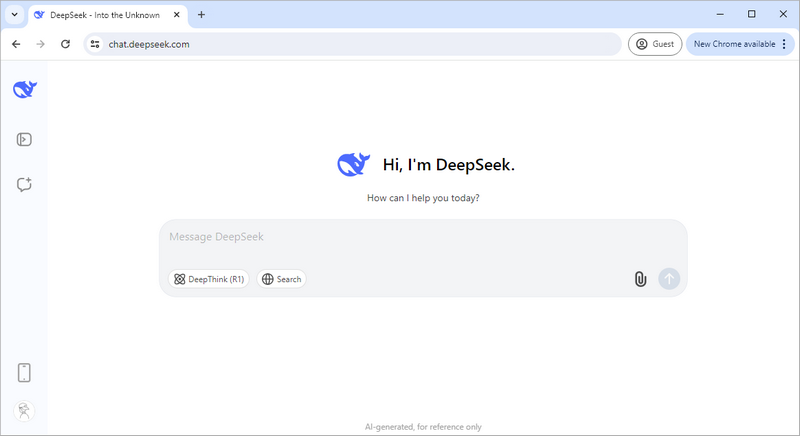Click the Guest profile button
The width and height of the screenshot is (800, 436).
(x=655, y=44)
